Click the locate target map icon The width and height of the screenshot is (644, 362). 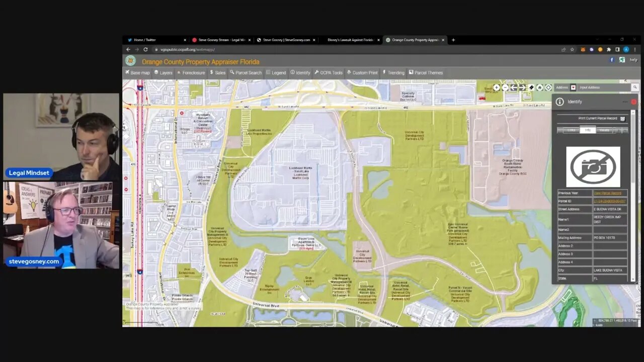pyautogui.click(x=548, y=87)
